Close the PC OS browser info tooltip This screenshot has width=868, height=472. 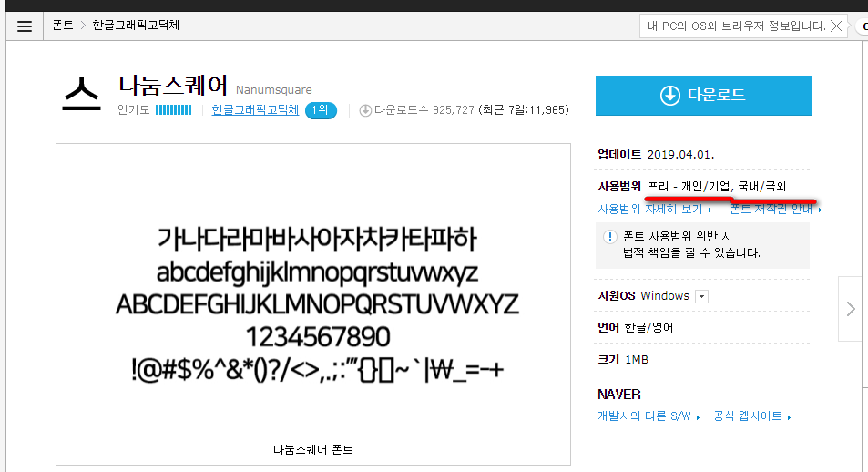click(x=837, y=26)
